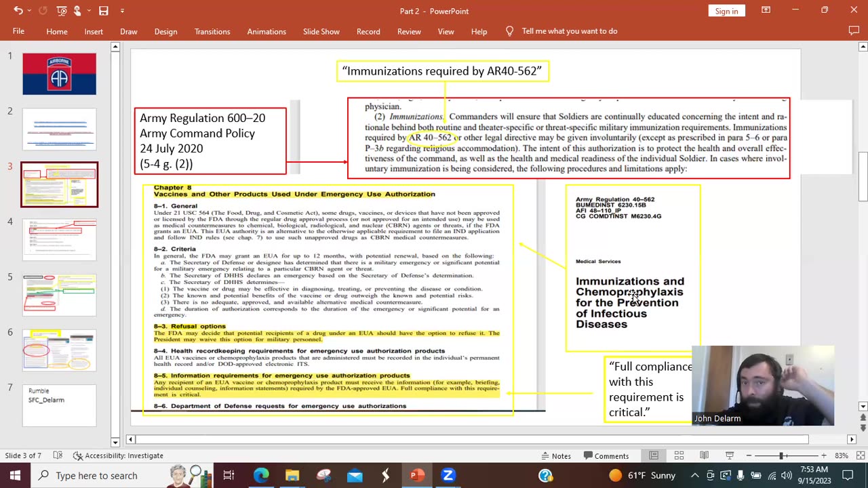This screenshot has width=868, height=488.
Task: Click the Undo icon in Quick Access
Action: 18,11
